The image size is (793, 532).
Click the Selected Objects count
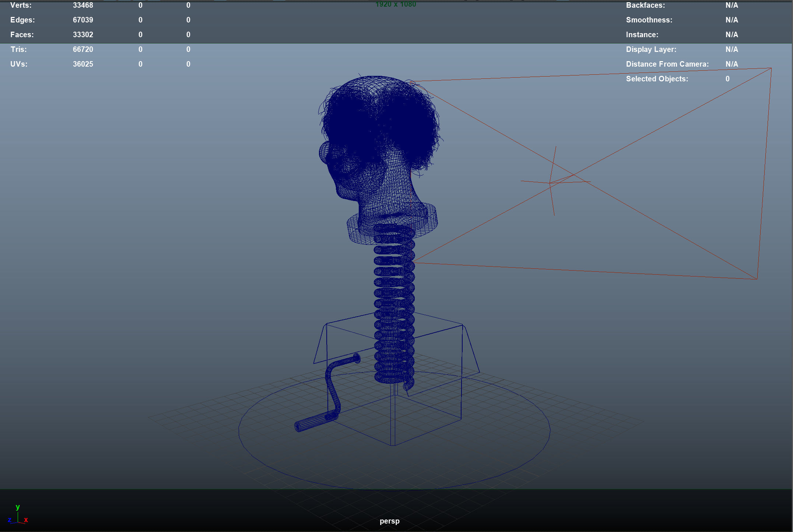[x=727, y=79]
